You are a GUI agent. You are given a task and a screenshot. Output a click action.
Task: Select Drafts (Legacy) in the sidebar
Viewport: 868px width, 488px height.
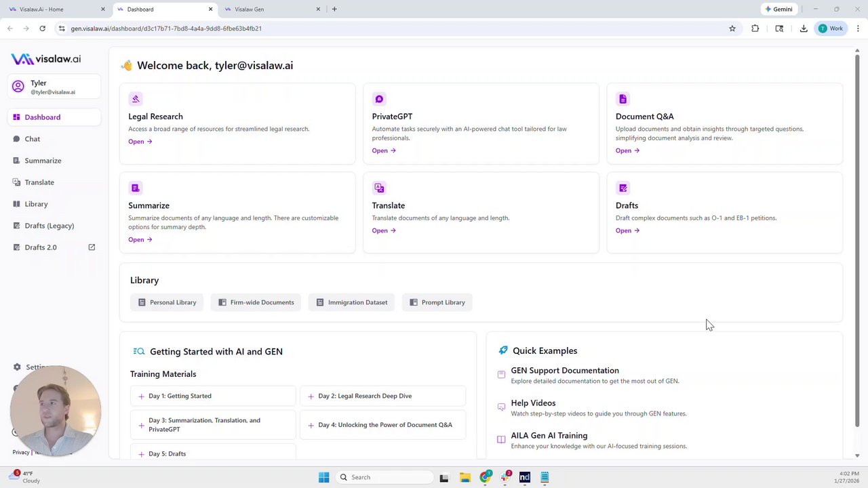pyautogui.click(x=54, y=226)
